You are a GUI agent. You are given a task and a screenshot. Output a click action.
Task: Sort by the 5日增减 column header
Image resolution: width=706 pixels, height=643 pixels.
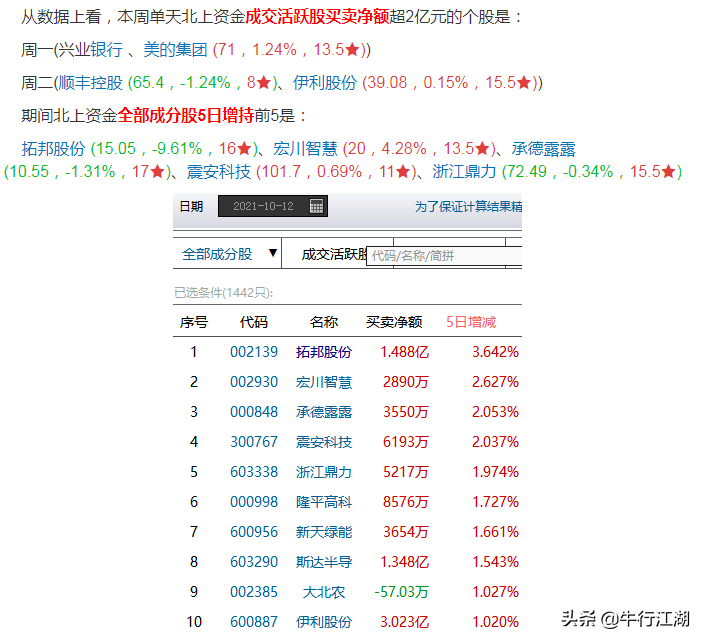tap(471, 322)
